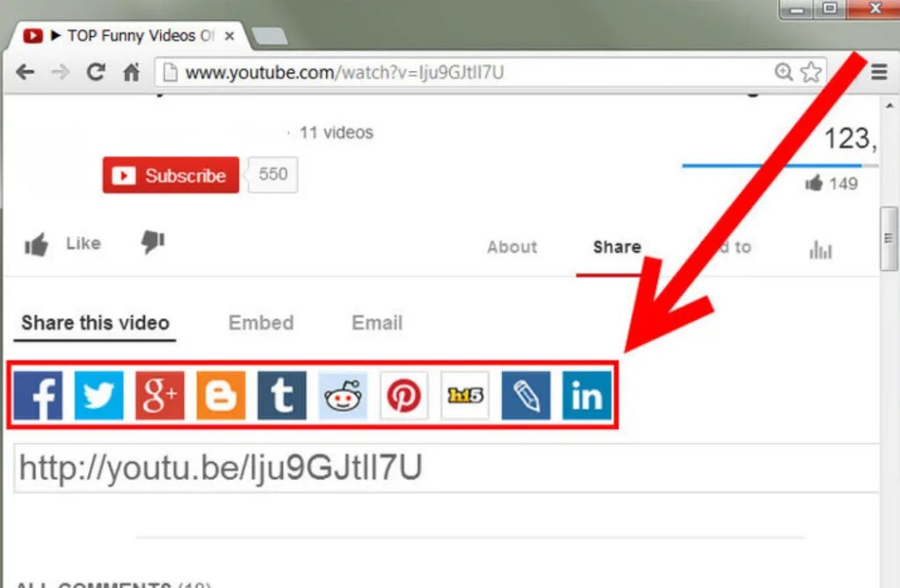900x588 pixels.
Task: Bookmark page with star icon
Action: click(x=810, y=72)
